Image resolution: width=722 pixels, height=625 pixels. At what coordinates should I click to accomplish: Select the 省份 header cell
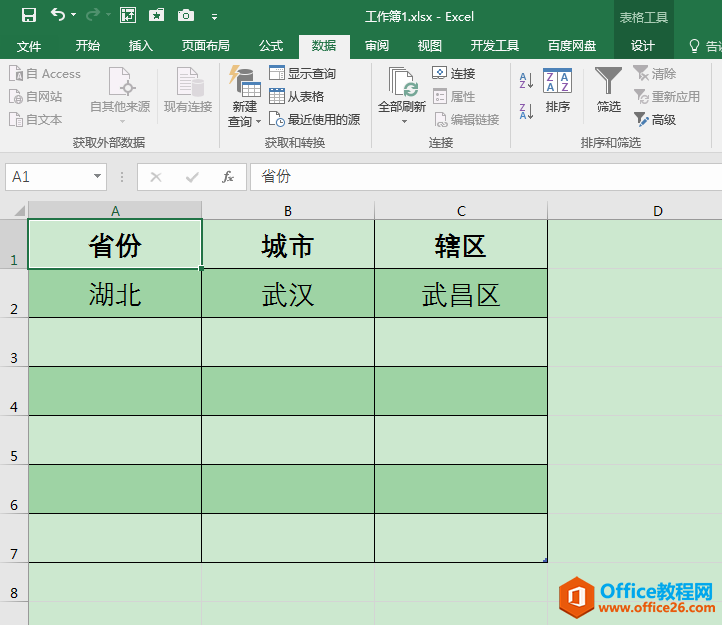(115, 244)
